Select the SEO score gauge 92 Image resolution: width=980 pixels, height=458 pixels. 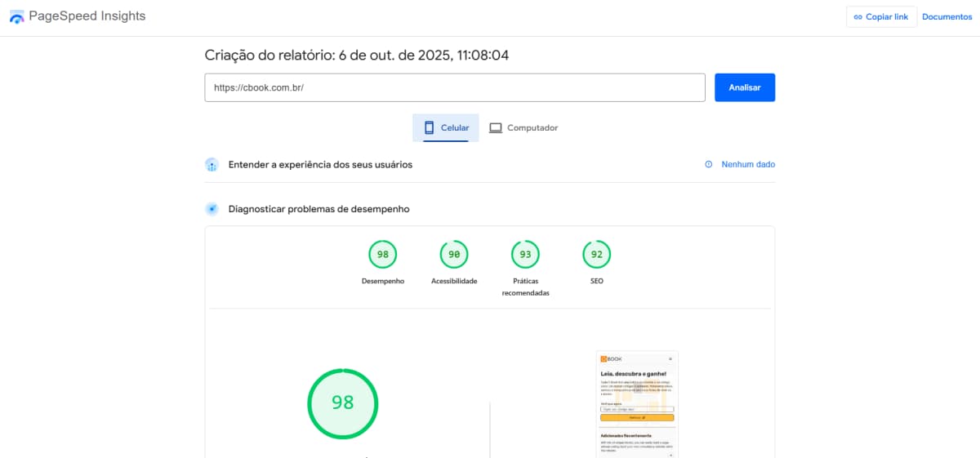tap(596, 255)
